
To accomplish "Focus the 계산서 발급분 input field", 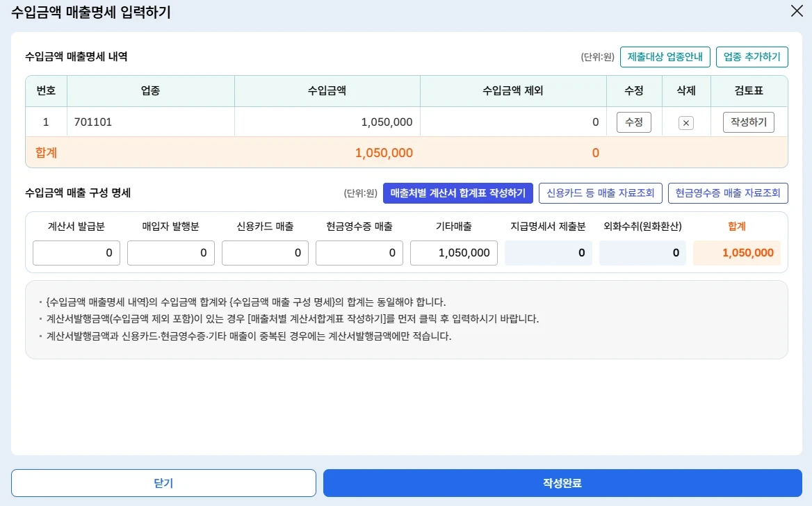I will tap(76, 253).
